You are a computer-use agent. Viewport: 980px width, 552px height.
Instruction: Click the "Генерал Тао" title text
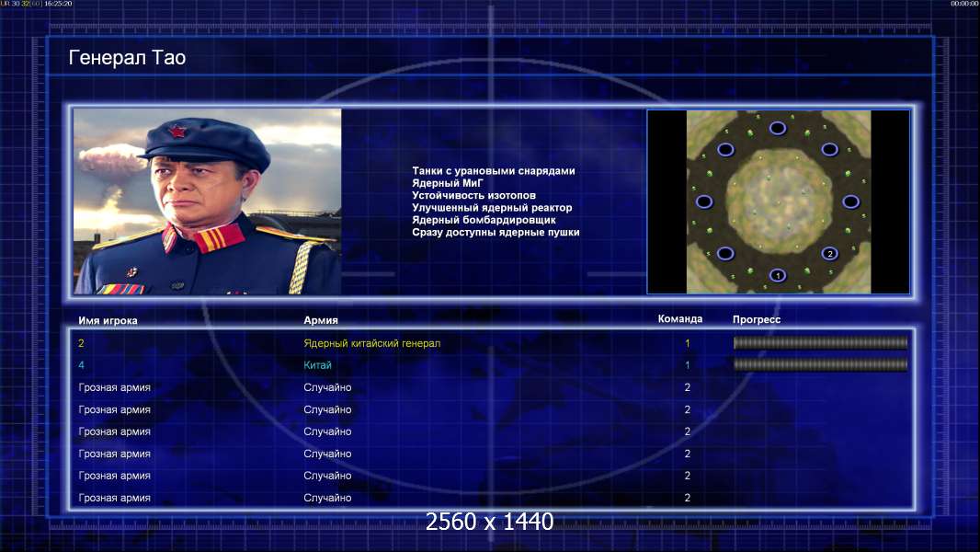(127, 58)
